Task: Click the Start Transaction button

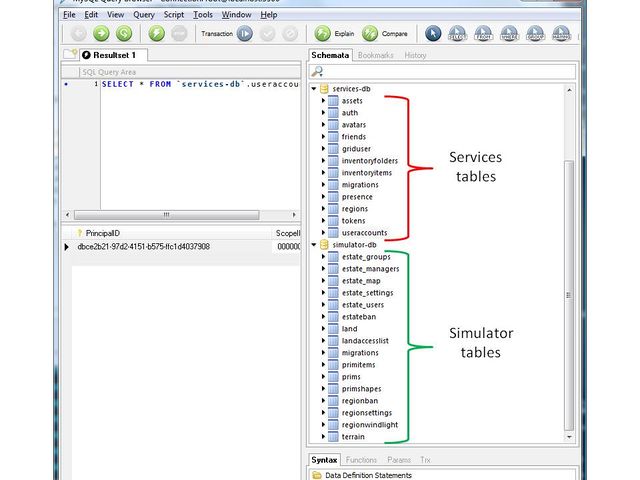Action: click(245, 33)
